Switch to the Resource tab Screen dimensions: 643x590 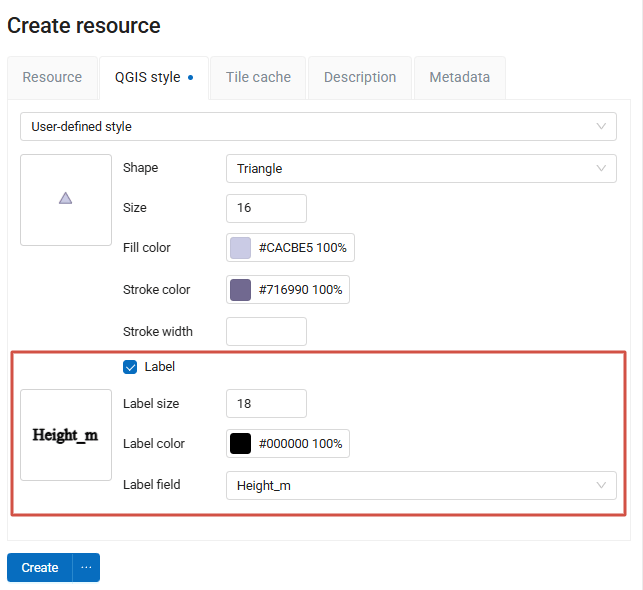[x=52, y=77]
